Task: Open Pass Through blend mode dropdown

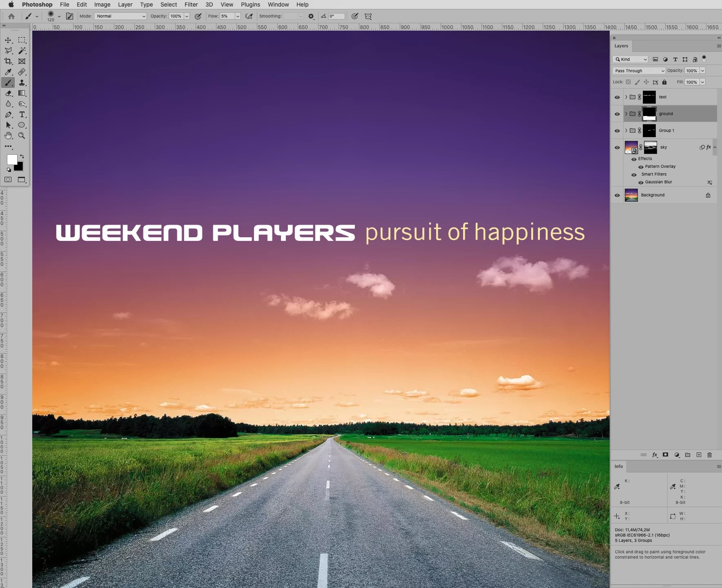Action: [639, 71]
